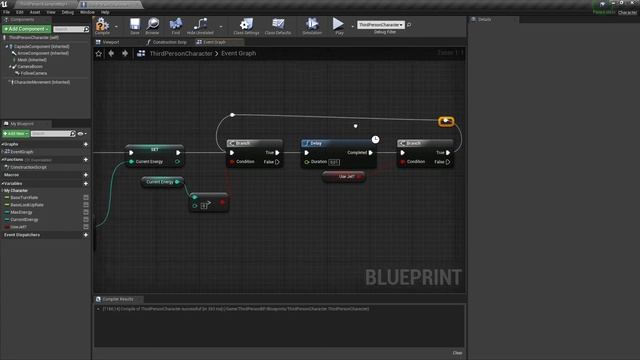Select ArrowComponent (Inherited) in components tree
The image size is (640, 360).
(43, 53)
